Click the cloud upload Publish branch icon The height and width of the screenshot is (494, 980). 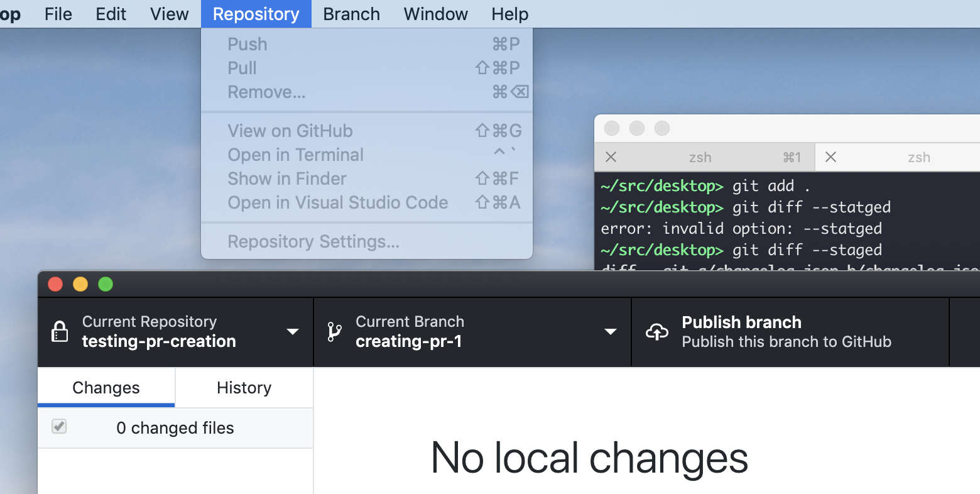click(x=656, y=331)
